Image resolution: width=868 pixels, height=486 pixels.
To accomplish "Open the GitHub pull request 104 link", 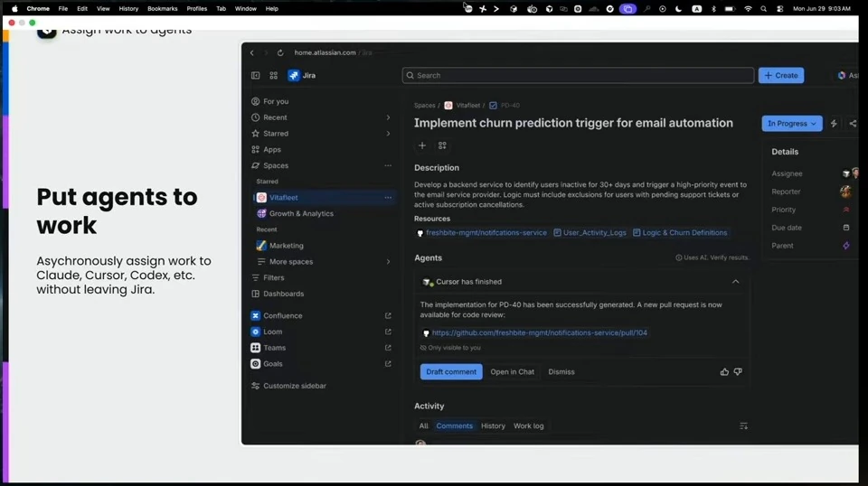I will (539, 332).
